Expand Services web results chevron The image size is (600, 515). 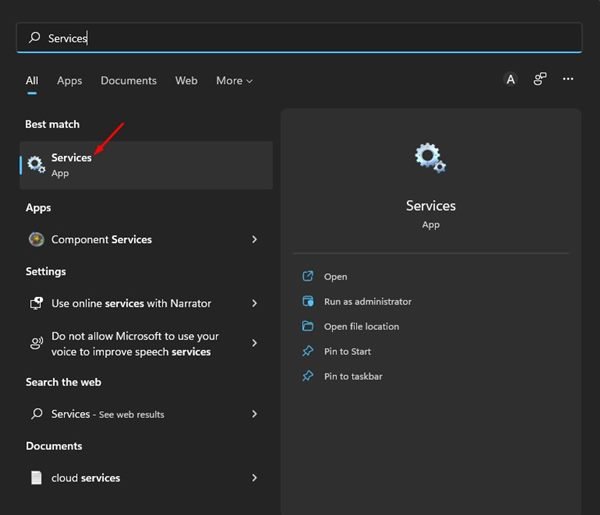click(254, 414)
